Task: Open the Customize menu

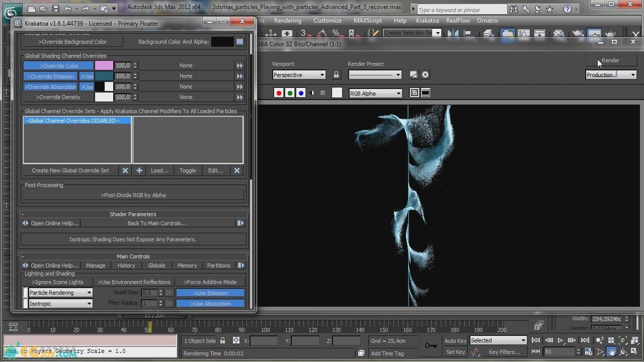Action: coord(328,21)
